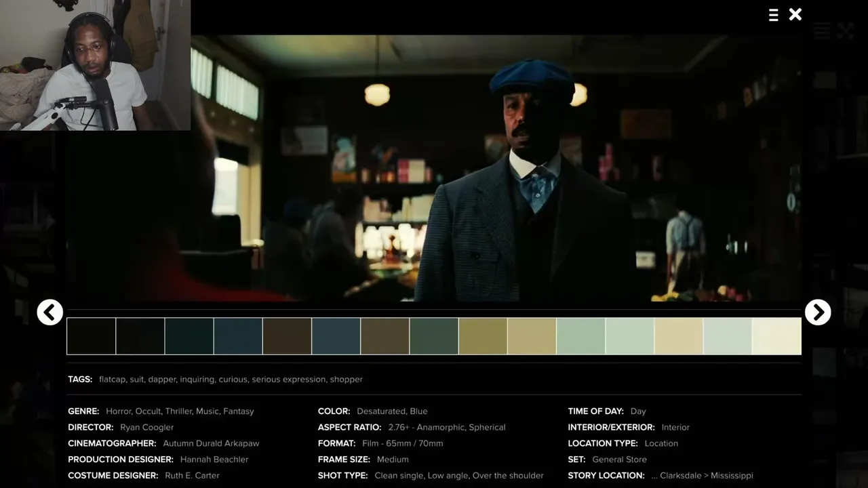Select story location Mississippi

coord(733,476)
